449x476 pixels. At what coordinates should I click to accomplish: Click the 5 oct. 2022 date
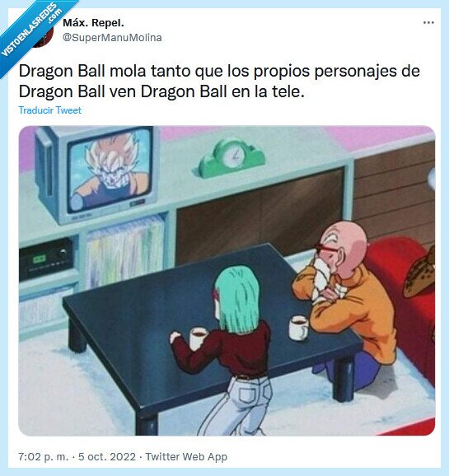click(107, 456)
